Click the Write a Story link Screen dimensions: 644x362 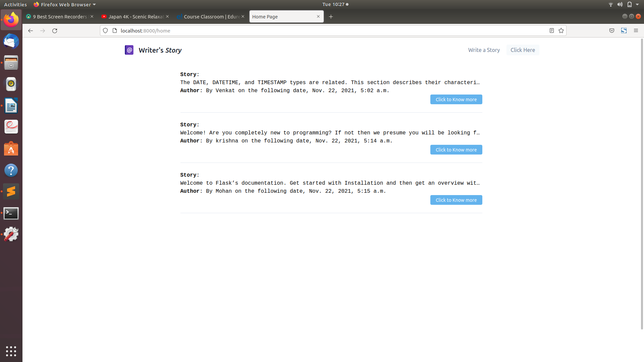click(484, 50)
